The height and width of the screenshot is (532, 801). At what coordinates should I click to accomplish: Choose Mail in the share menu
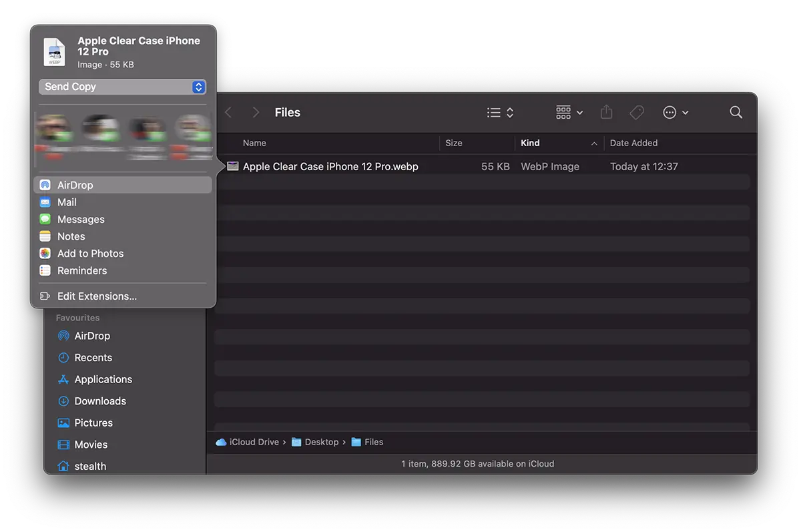(123, 202)
